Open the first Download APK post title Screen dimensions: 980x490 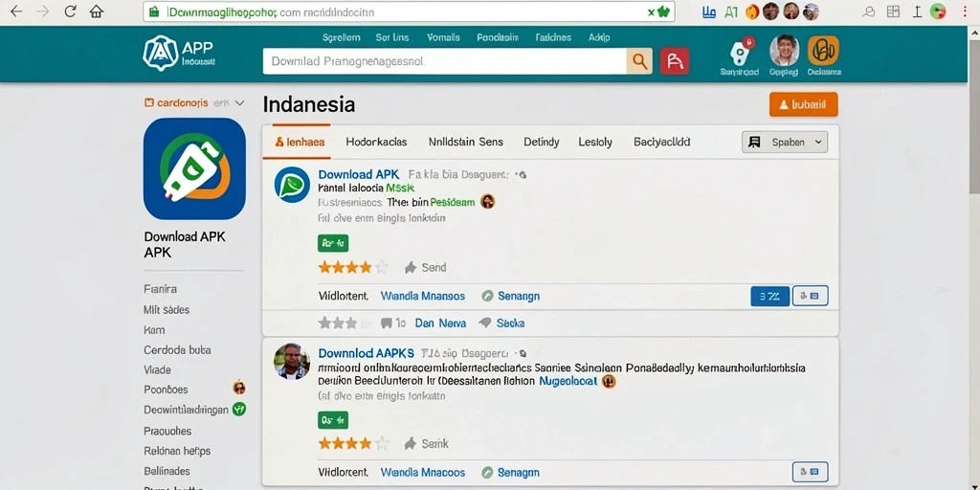click(359, 174)
